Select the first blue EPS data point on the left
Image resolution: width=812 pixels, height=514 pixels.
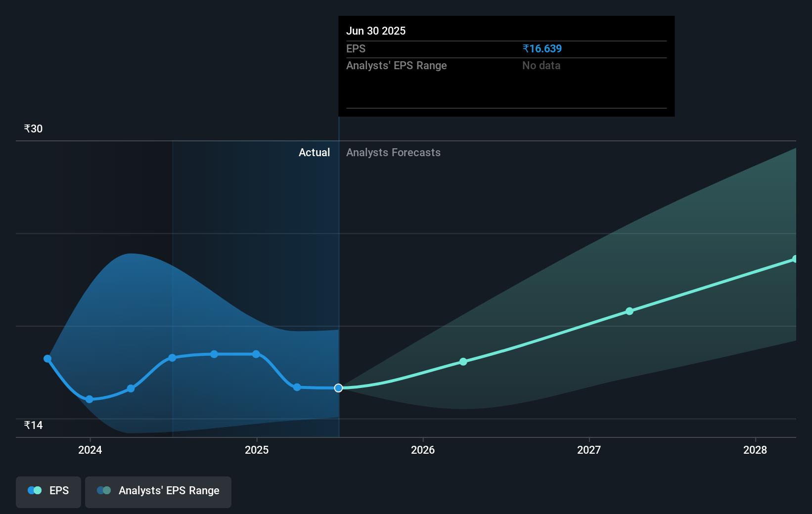click(x=47, y=358)
